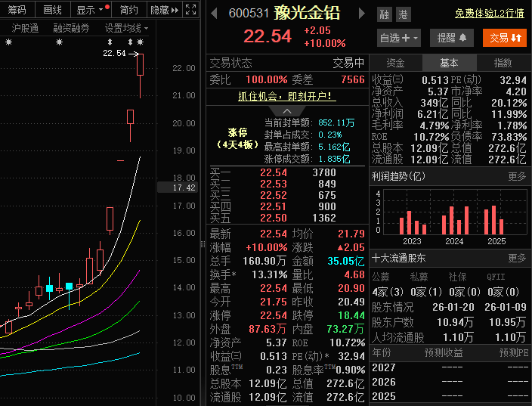532x406 pixels.
Task: Collapse the limit-up info panel chevron
Action: pyautogui.click(x=287, y=111)
